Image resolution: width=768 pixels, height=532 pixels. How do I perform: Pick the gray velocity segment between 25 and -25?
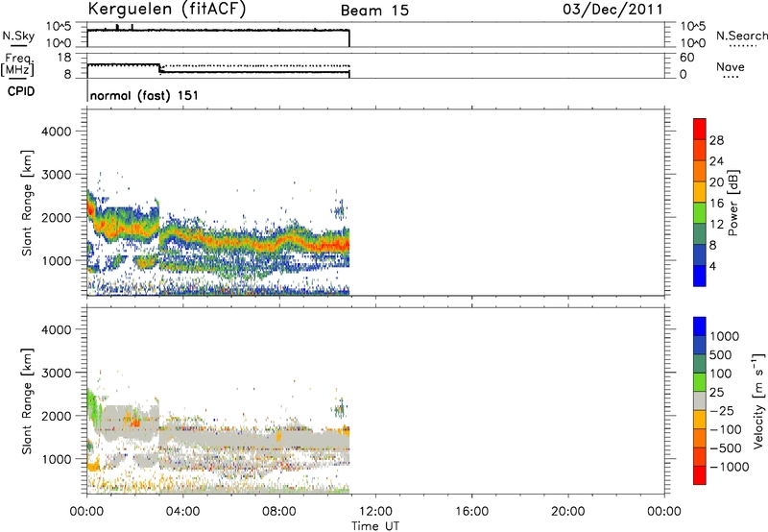point(700,401)
